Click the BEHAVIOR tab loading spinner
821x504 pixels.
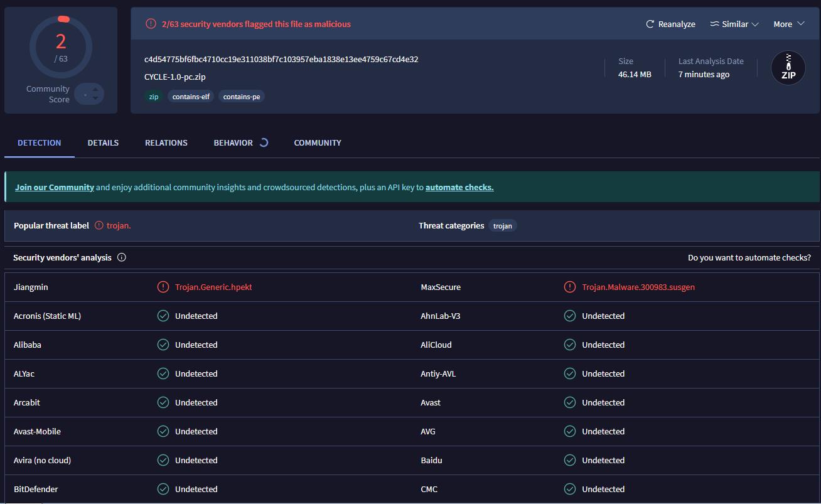click(264, 142)
